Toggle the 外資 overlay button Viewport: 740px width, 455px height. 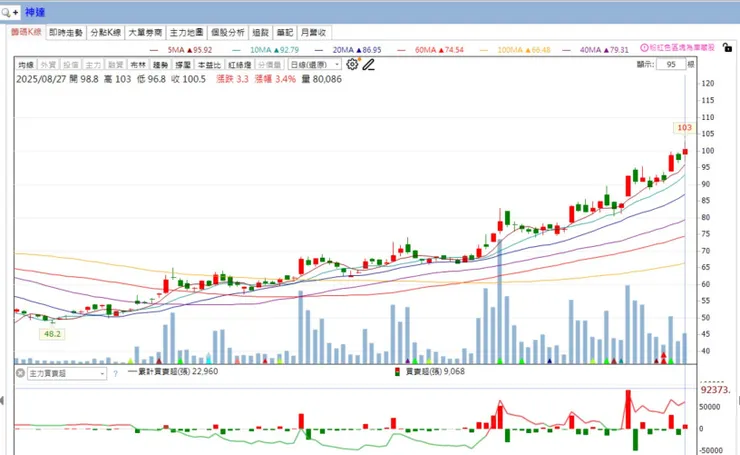click(48, 65)
